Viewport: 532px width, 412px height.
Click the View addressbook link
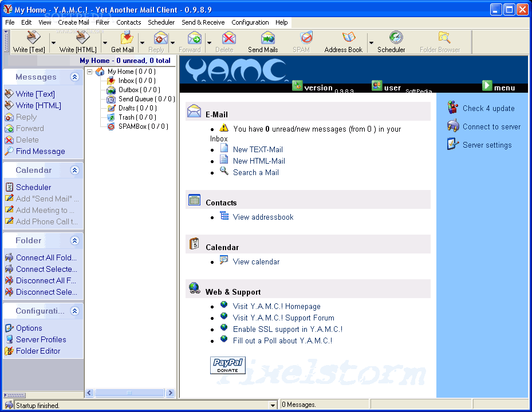coord(263,217)
